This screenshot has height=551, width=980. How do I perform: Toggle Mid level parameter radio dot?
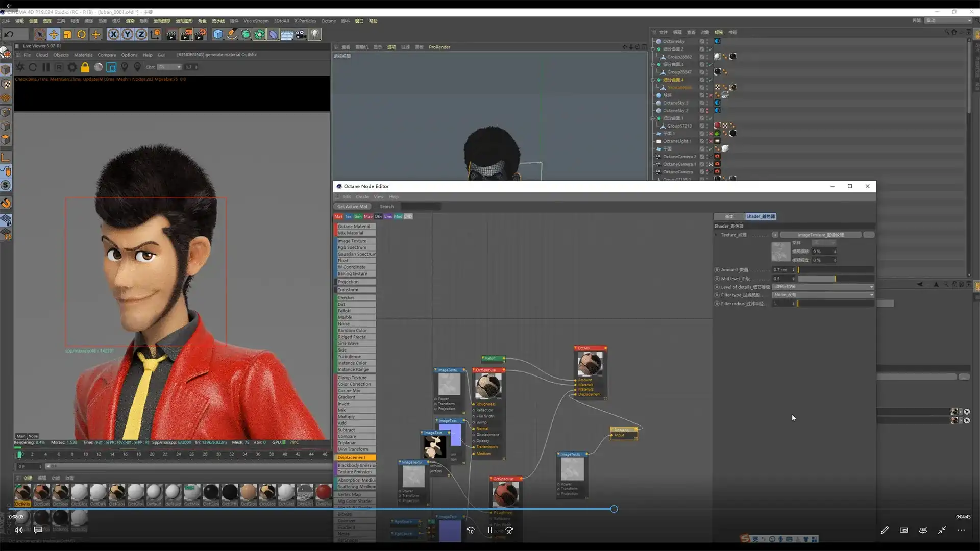[x=717, y=279]
